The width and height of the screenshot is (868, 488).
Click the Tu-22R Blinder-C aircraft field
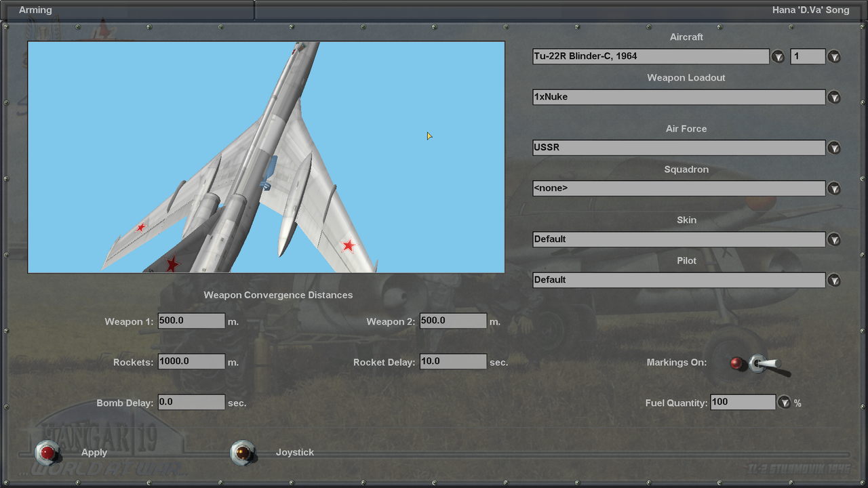(651, 56)
